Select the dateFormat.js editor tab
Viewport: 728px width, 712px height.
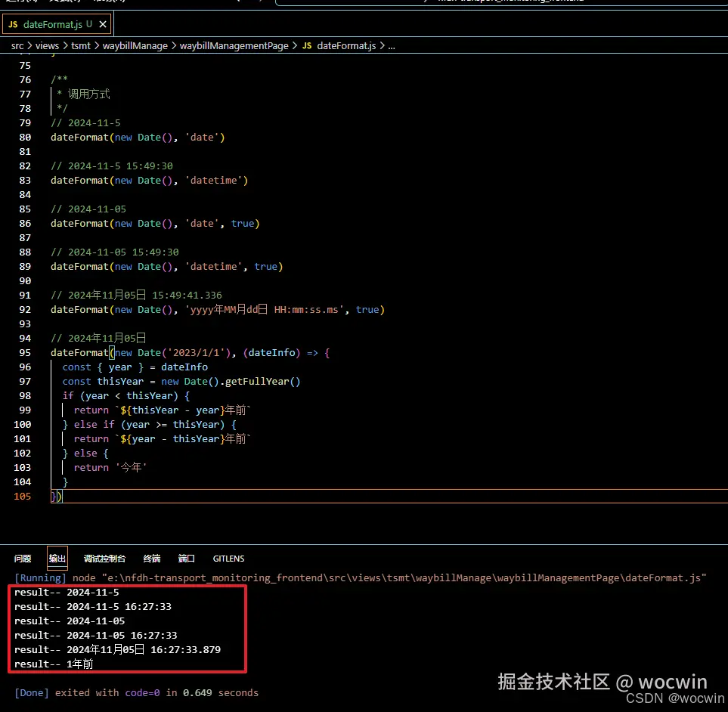[57, 24]
